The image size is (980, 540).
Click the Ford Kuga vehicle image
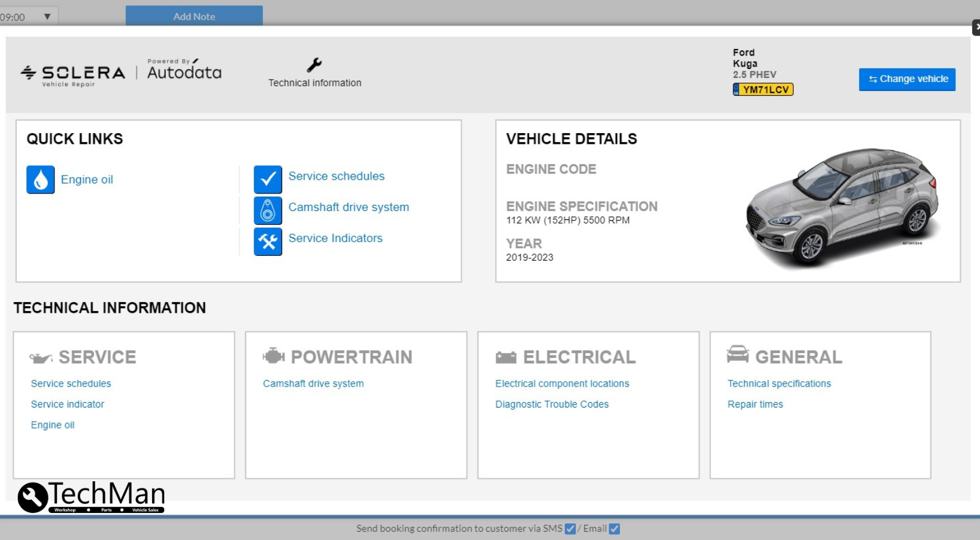point(843,208)
